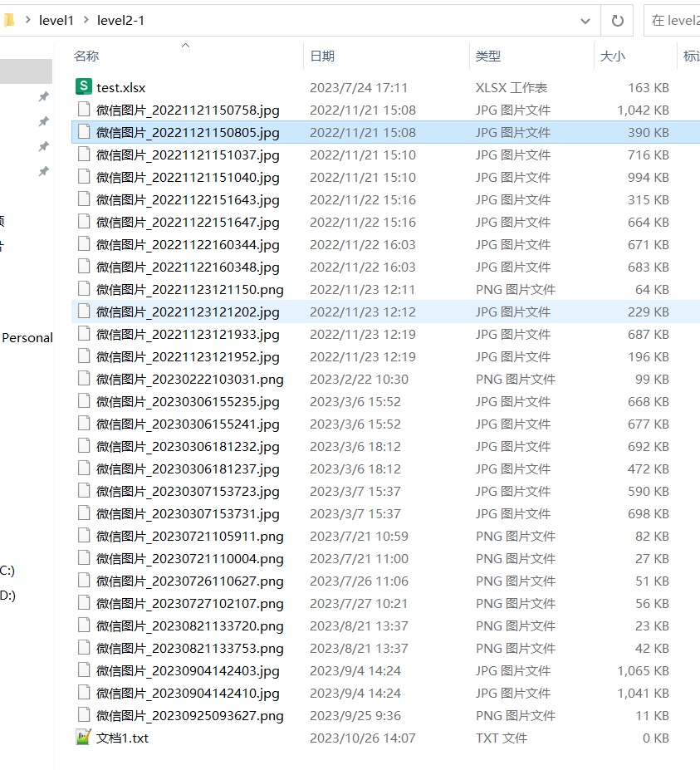
Task: Click date 2023/7/24 17:11
Action: 359,87
